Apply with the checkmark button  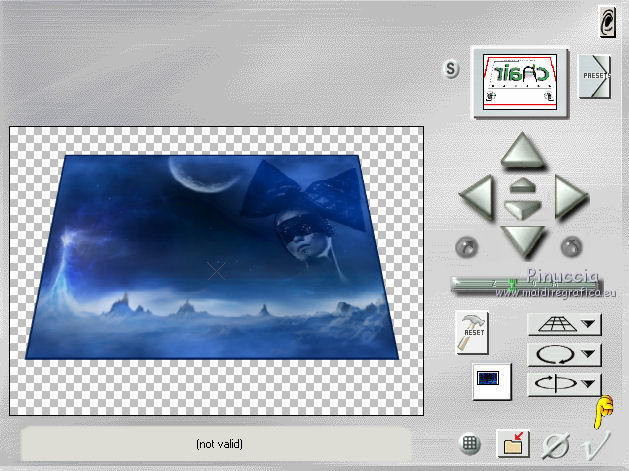tap(597, 445)
